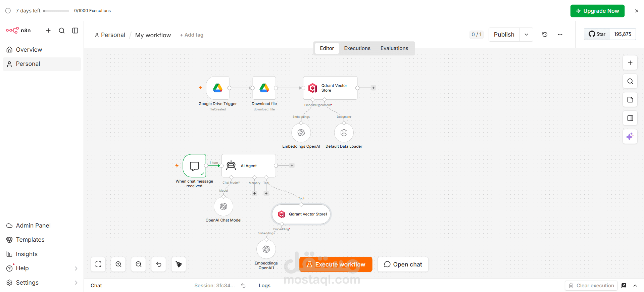
Task: Switch to the Evaluations tab
Action: (394, 48)
